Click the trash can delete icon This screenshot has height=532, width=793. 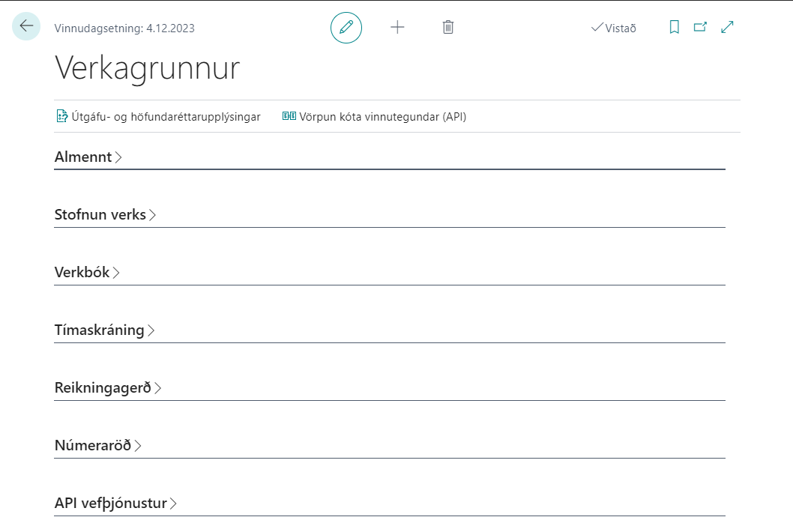tap(448, 28)
